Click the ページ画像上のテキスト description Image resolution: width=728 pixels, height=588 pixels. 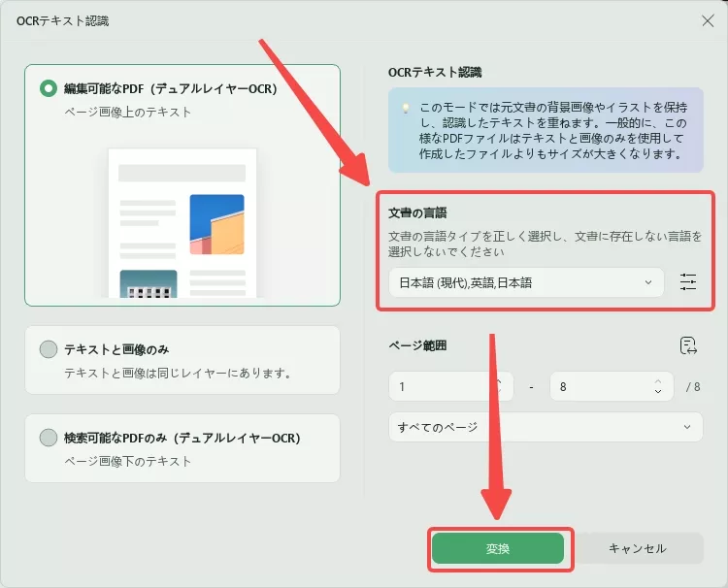[x=128, y=112]
